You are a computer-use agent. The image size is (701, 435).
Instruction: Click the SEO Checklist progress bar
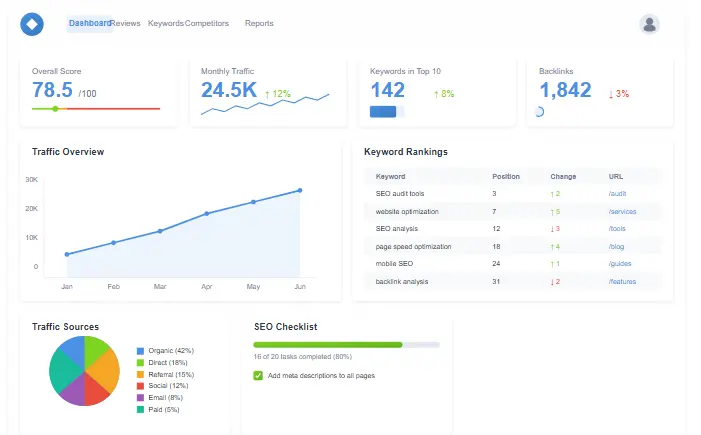coord(346,344)
